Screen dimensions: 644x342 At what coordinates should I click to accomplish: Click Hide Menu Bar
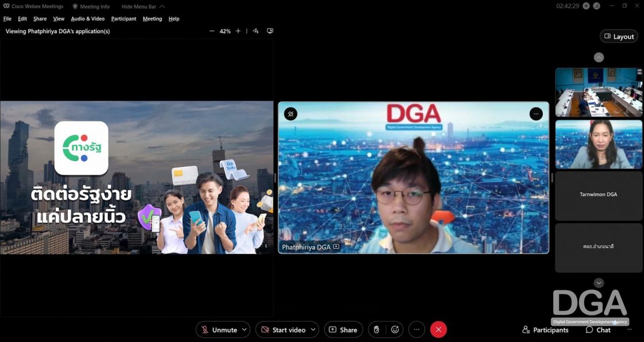pyautogui.click(x=143, y=6)
